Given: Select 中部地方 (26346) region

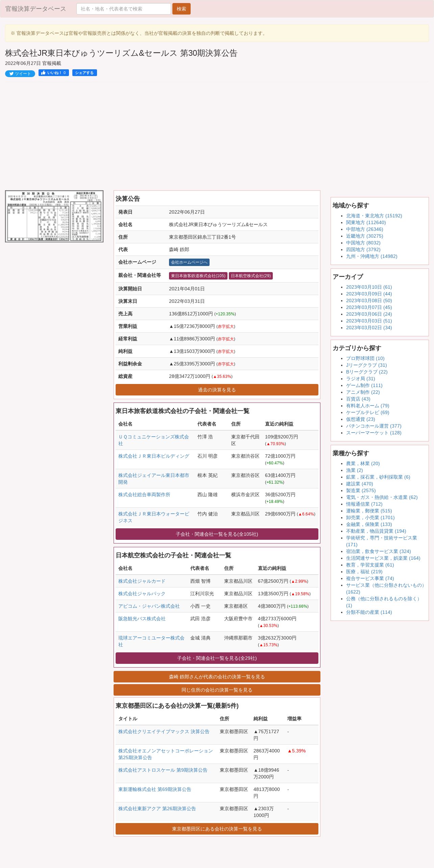Looking at the screenshot, I should [x=364, y=229].
